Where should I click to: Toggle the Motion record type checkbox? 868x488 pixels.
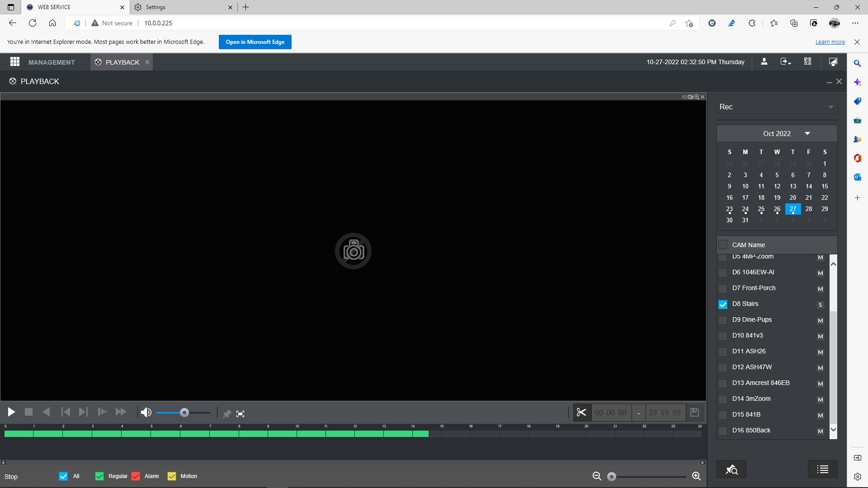click(x=172, y=476)
